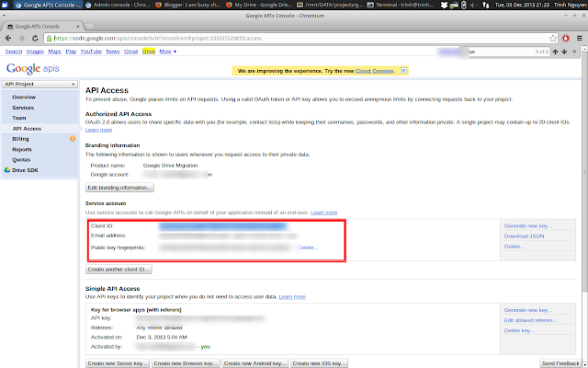Jump to previous find result arrow
This screenshot has width=588, height=368.
(555, 52)
